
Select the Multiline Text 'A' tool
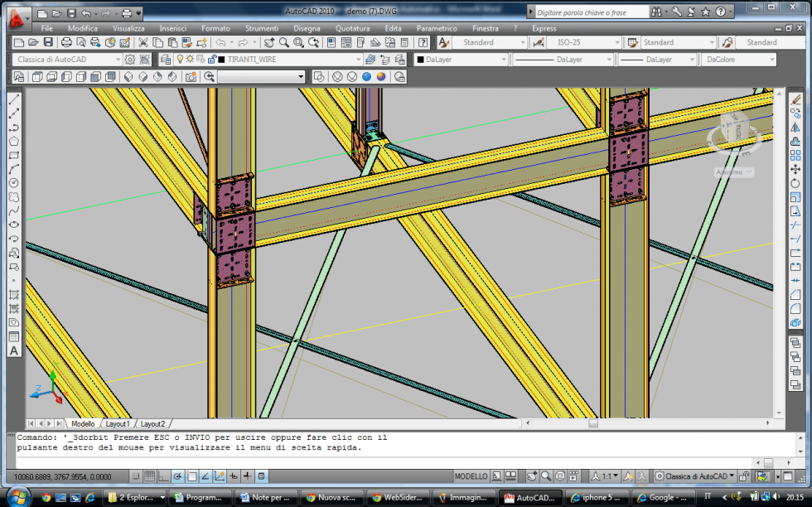14,350
